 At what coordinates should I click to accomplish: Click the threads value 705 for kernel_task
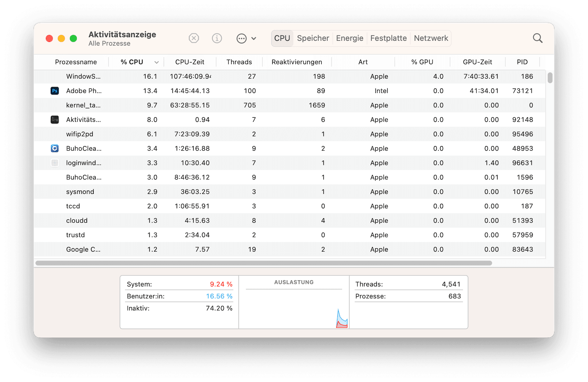pyautogui.click(x=250, y=105)
